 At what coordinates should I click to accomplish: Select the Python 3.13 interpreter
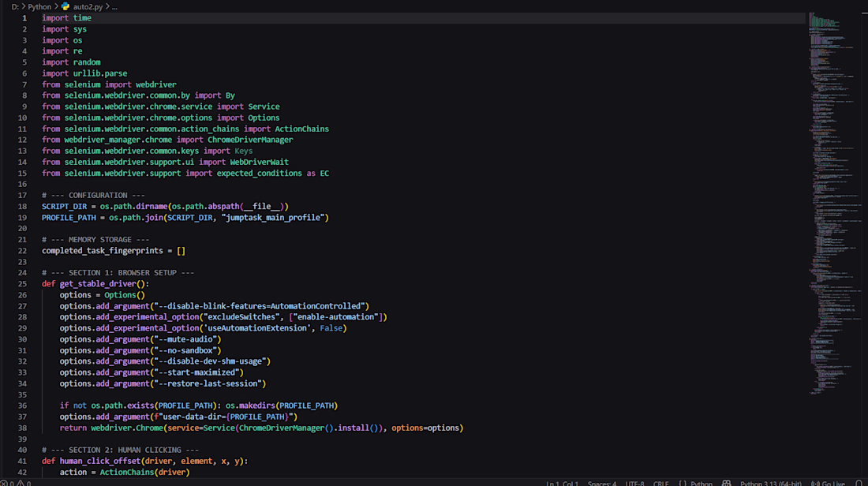[771, 483]
